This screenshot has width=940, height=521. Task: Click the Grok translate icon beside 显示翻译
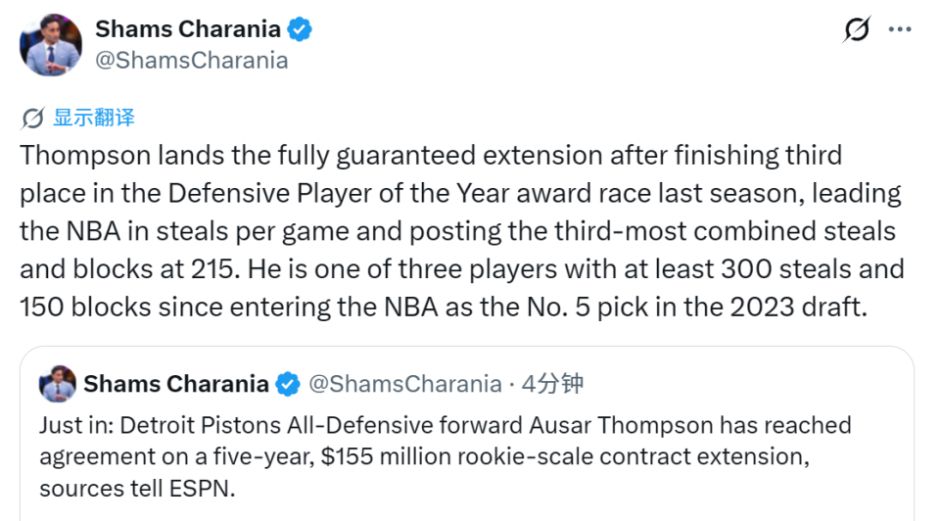click(x=32, y=118)
